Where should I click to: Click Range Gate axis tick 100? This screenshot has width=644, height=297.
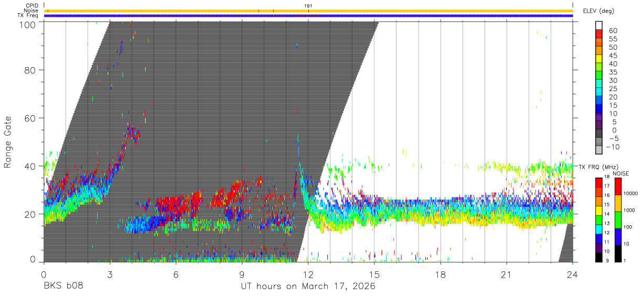(27, 25)
